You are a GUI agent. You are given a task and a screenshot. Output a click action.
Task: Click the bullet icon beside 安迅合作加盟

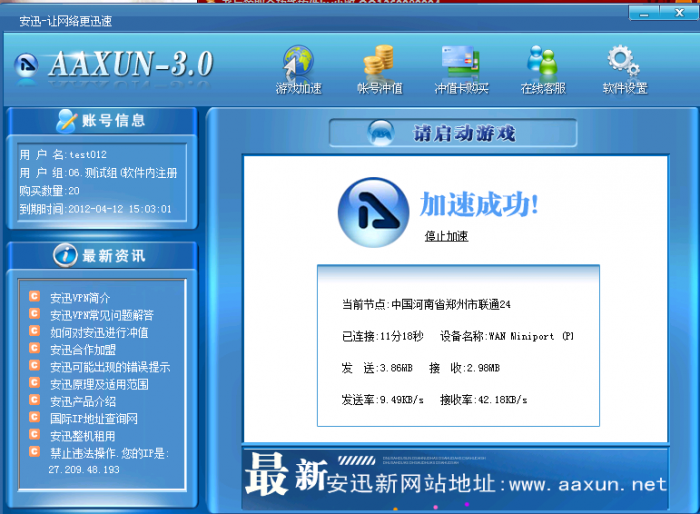tap(34, 348)
